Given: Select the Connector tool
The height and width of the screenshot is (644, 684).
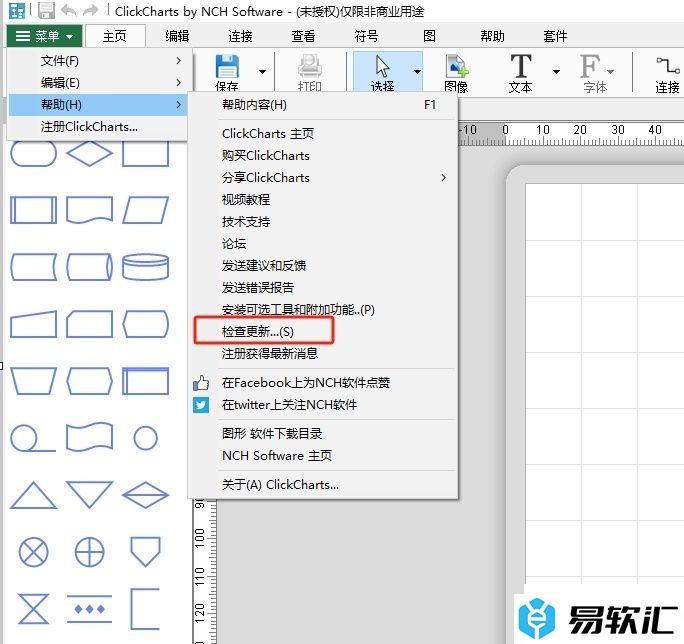Looking at the screenshot, I should point(667,73).
